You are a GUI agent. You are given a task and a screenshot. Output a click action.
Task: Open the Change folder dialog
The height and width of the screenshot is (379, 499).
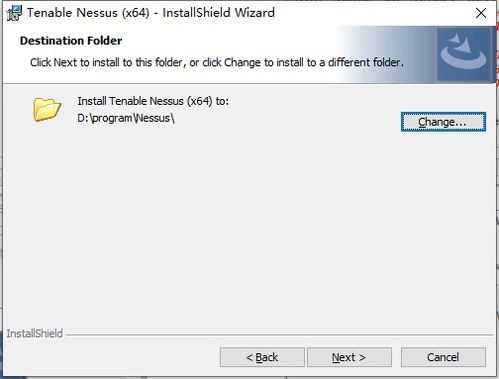(x=443, y=122)
